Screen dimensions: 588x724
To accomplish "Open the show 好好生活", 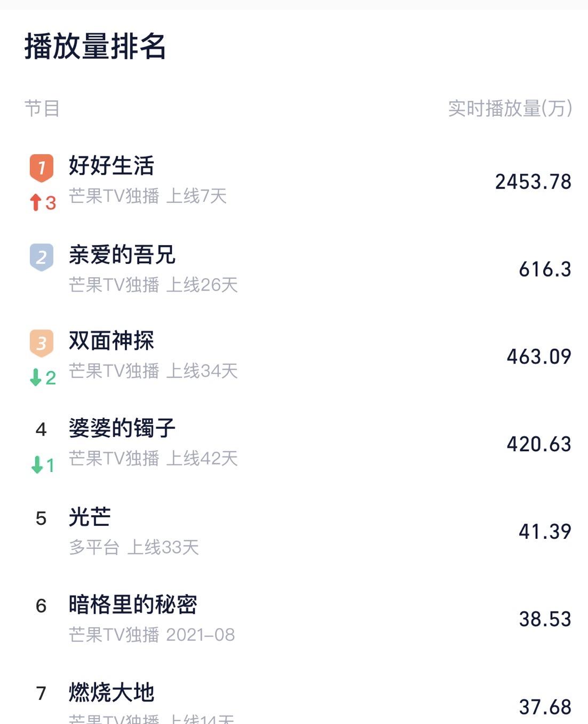I will pyautogui.click(x=112, y=166).
